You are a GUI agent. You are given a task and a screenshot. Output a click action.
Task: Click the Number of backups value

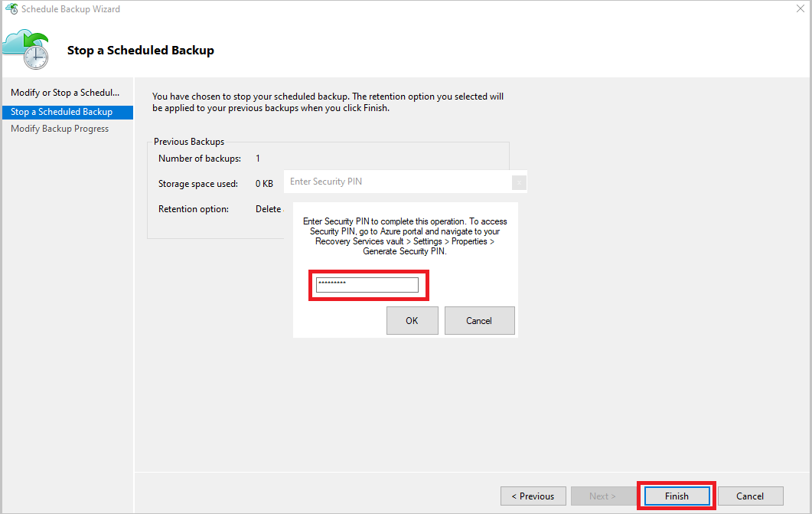coord(258,158)
